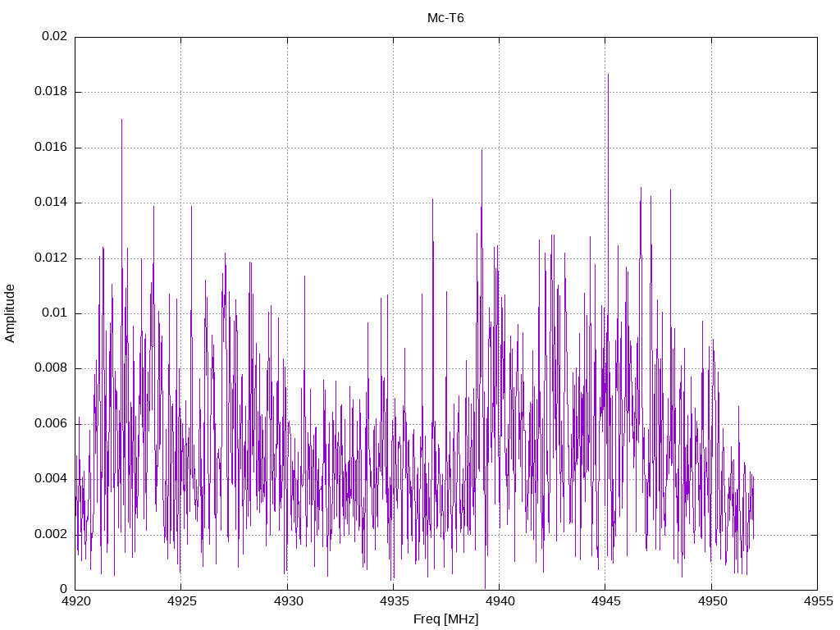Screen dimensions: 840x630
Task: Select the 4940 x-axis tick label
Action: tap(500, 601)
